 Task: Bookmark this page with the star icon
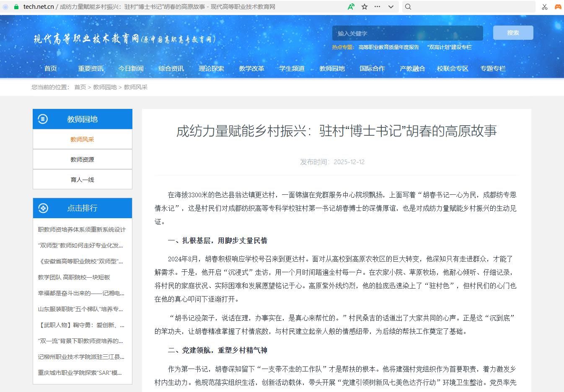tap(365, 7)
